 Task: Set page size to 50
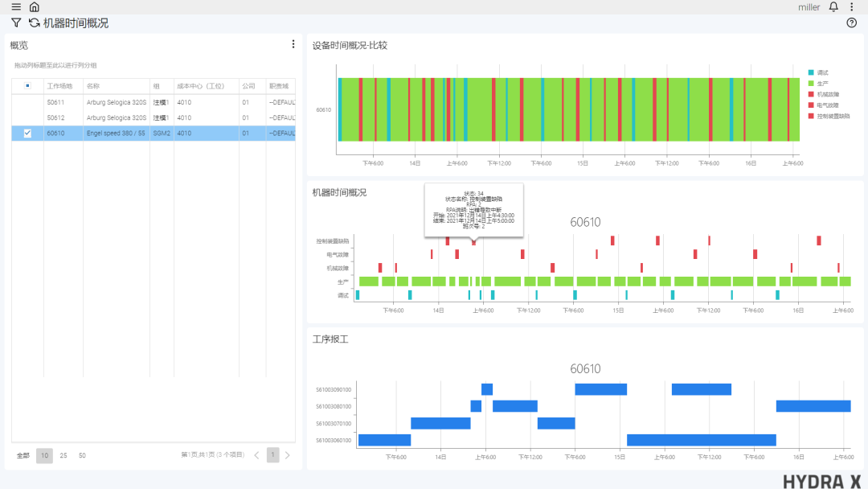(x=82, y=455)
